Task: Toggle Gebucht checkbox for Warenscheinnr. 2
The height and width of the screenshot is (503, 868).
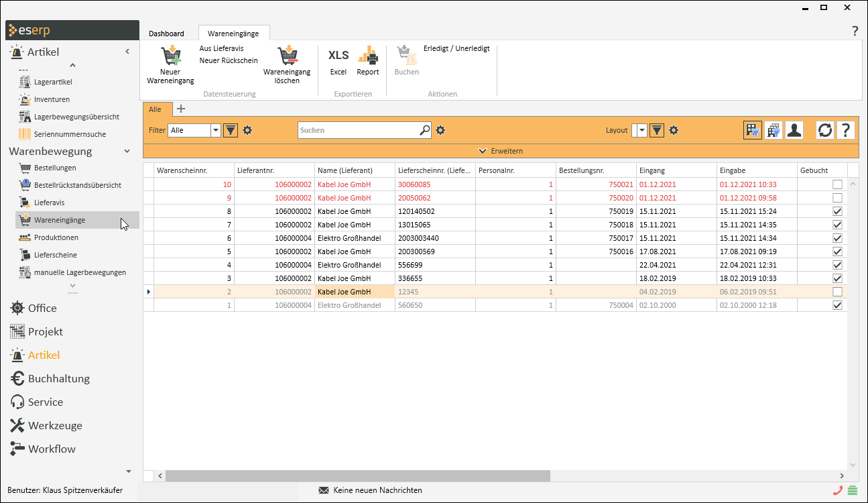Action: [837, 292]
